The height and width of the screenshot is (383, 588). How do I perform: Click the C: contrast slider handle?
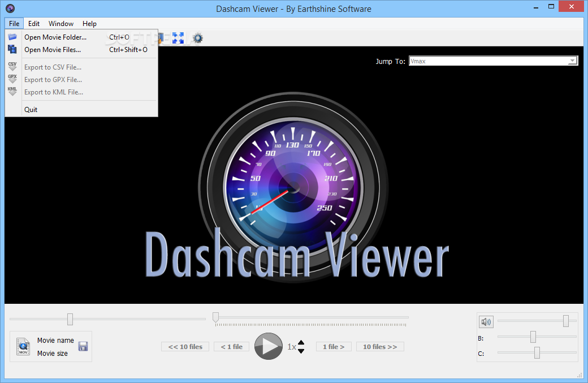pos(537,352)
